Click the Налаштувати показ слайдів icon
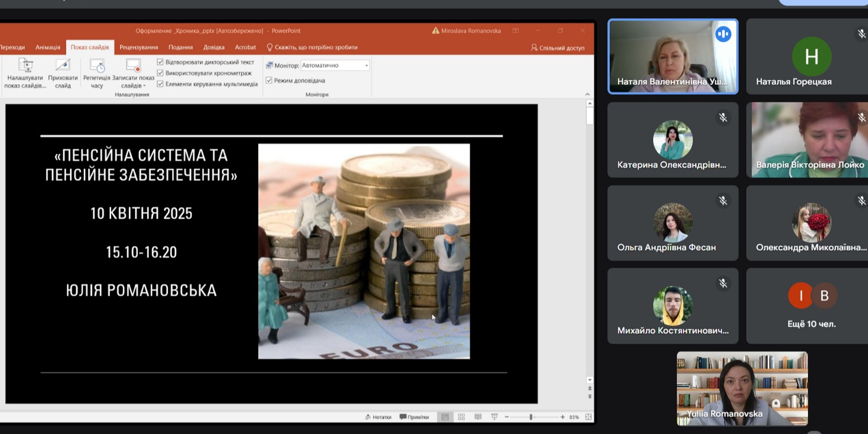868x434 pixels. coord(25,66)
